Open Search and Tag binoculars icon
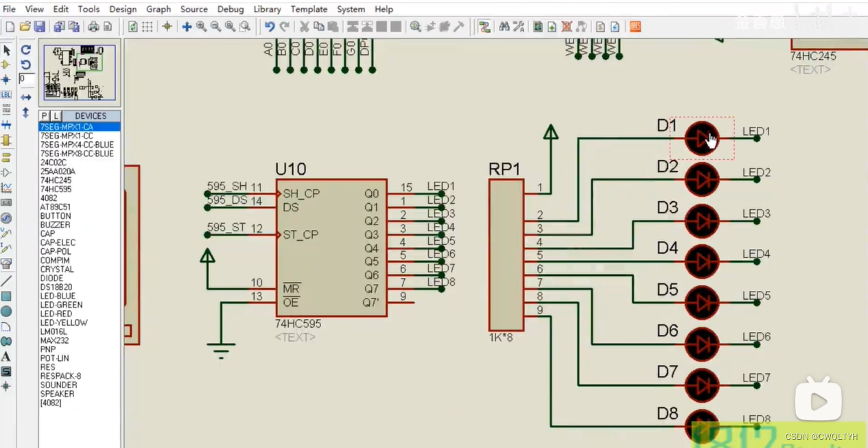This screenshot has width=868, height=448. pyautogui.click(x=504, y=27)
